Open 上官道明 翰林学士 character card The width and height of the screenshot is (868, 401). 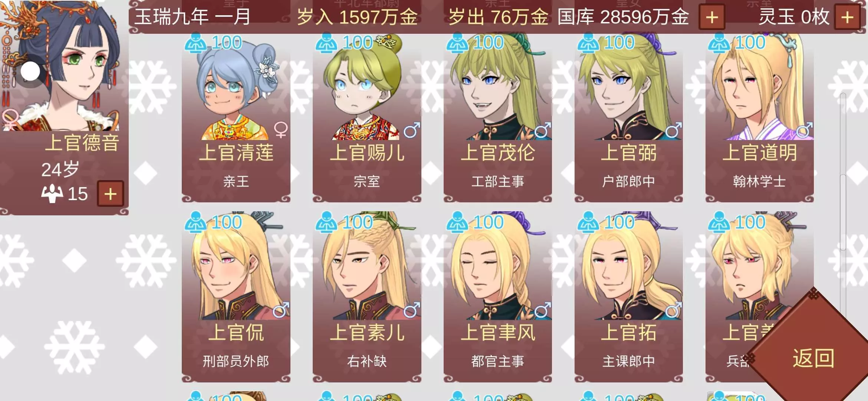pyautogui.click(x=759, y=118)
